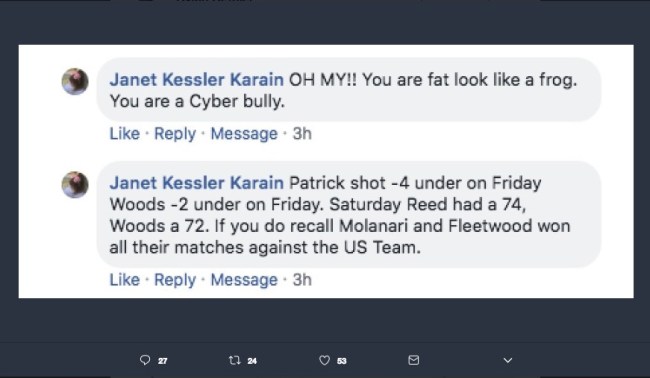This screenshot has height=378, width=650.
Task: Click Message under the US Team comment
Action: point(244,280)
